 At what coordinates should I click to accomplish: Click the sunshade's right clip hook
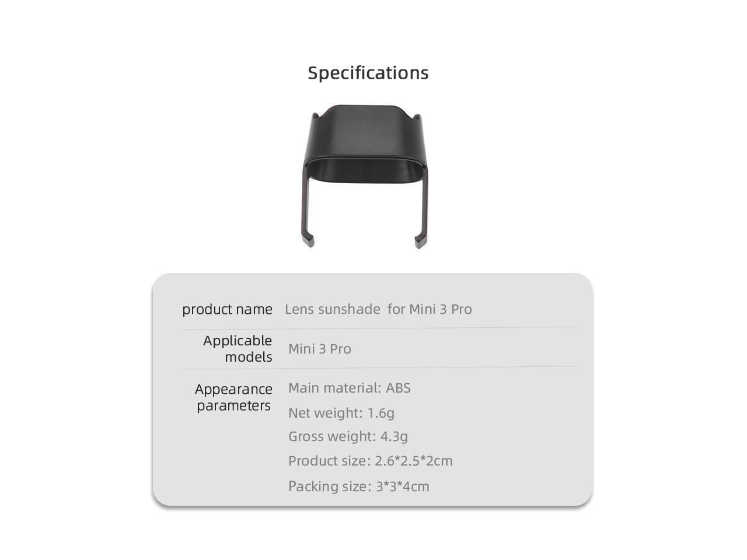click(420, 241)
